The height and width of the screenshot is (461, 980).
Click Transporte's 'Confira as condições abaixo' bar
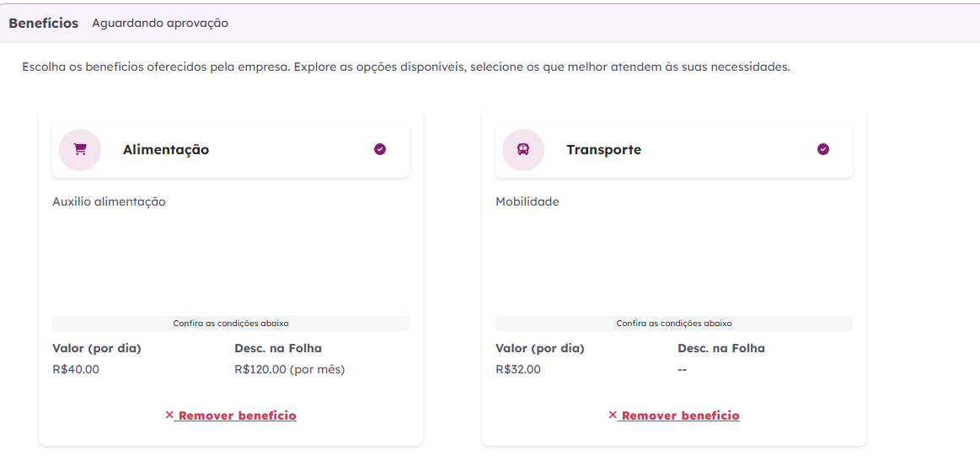pos(674,323)
